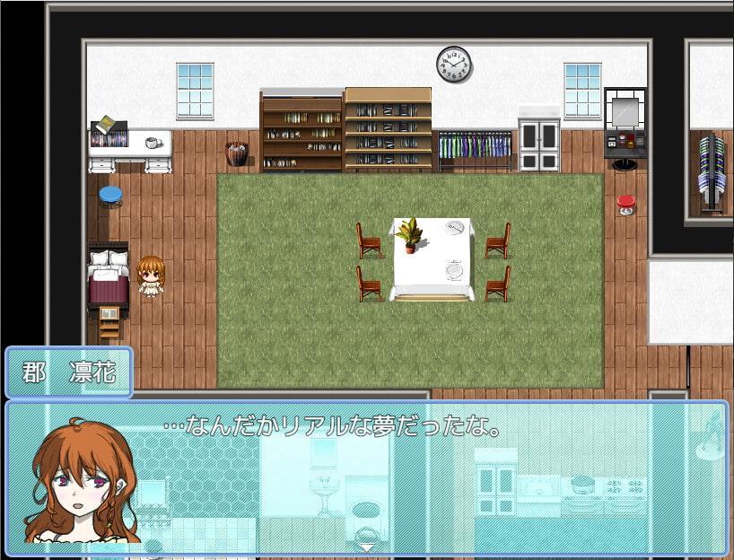Select the red round stool
The width and height of the screenshot is (734, 560).
coord(626,204)
